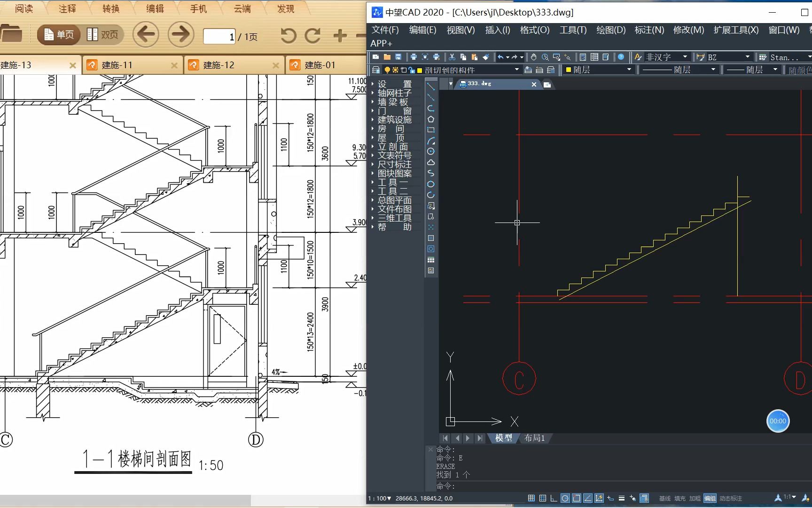Select the Revision cloud tool

tap(431, 162)
